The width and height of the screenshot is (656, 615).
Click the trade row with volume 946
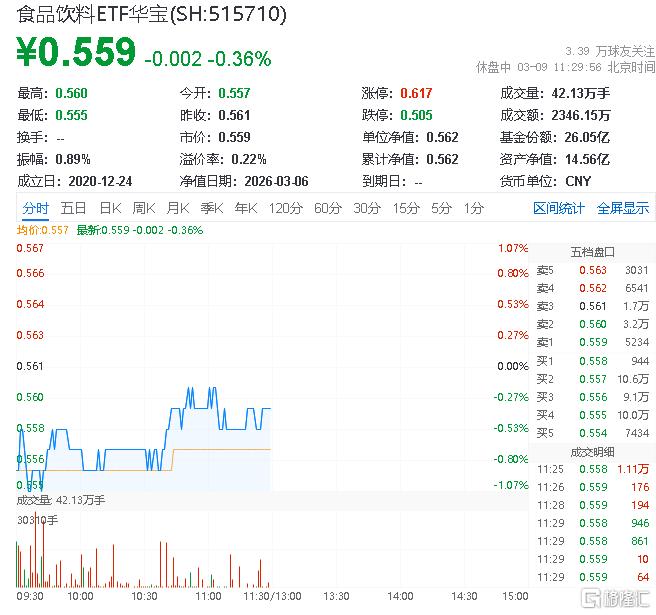tap(593, 523)
